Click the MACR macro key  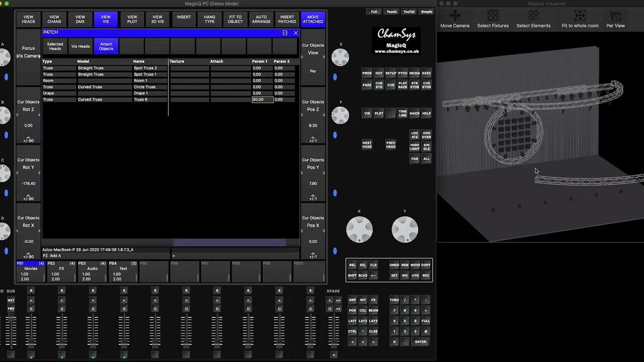(415, 114)
